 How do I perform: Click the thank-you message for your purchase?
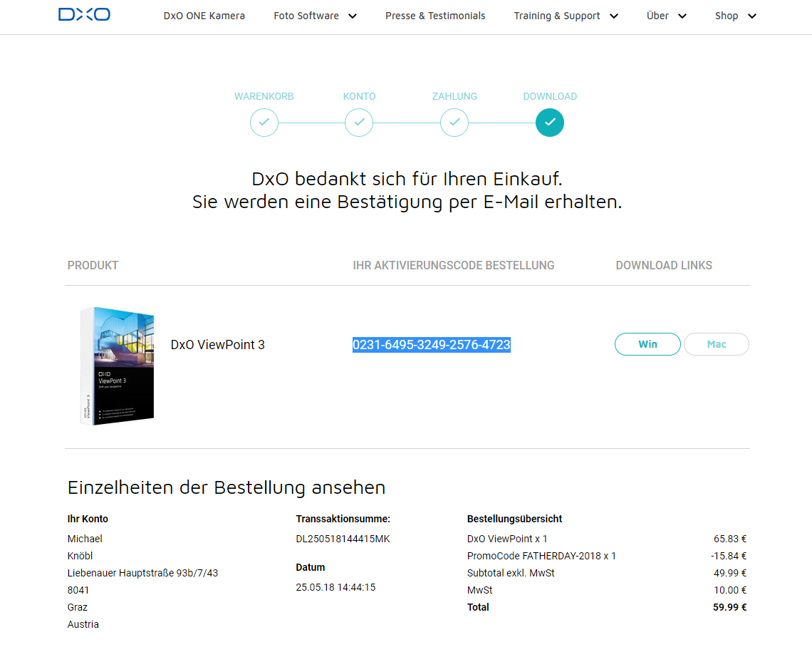pyautogui.click(x=407, y=179)
